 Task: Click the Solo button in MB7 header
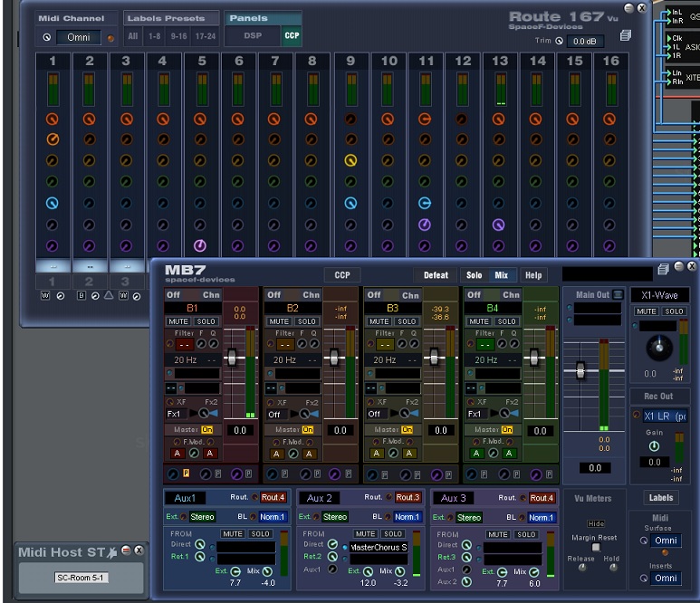tap(475, 275)
